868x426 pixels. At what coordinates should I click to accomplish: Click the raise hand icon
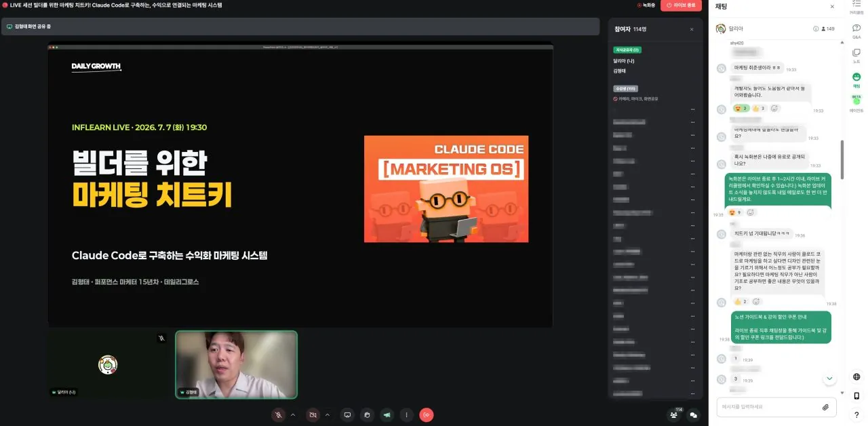(x=367, y=414)
